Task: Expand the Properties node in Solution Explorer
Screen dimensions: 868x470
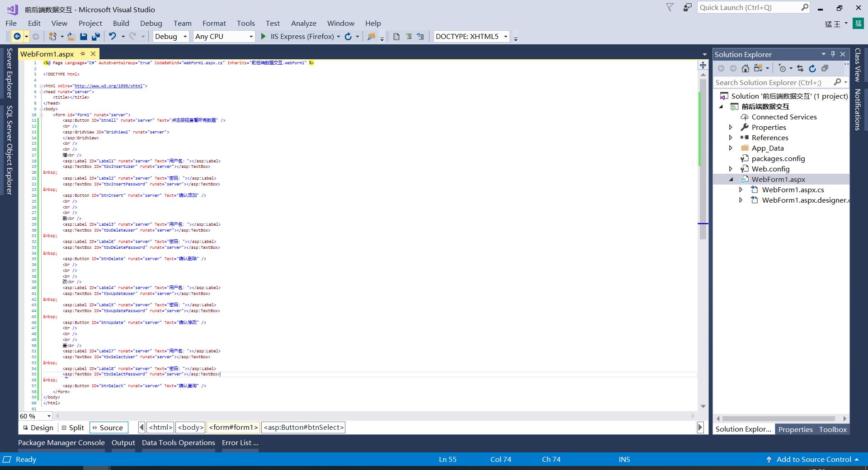Action: (731, 128)
